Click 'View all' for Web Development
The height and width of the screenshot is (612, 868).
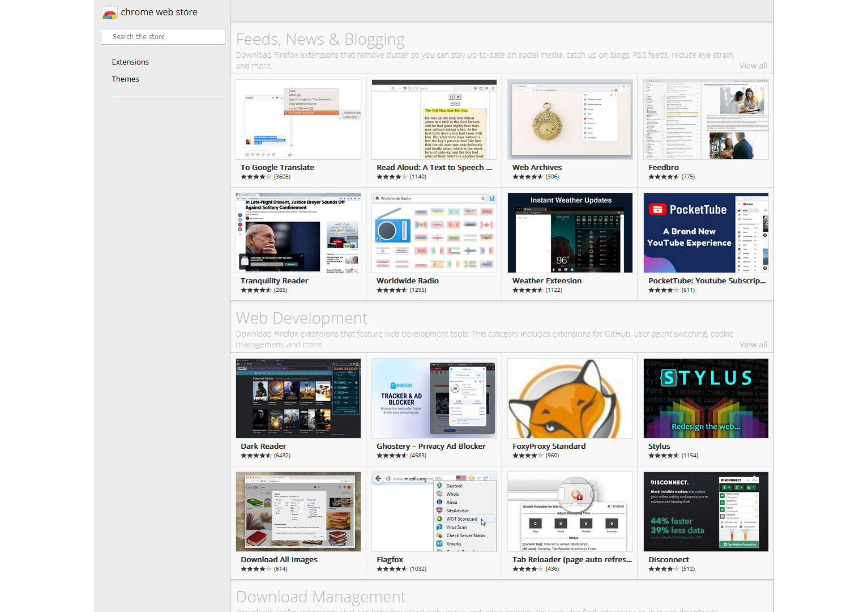coord(753,345)
